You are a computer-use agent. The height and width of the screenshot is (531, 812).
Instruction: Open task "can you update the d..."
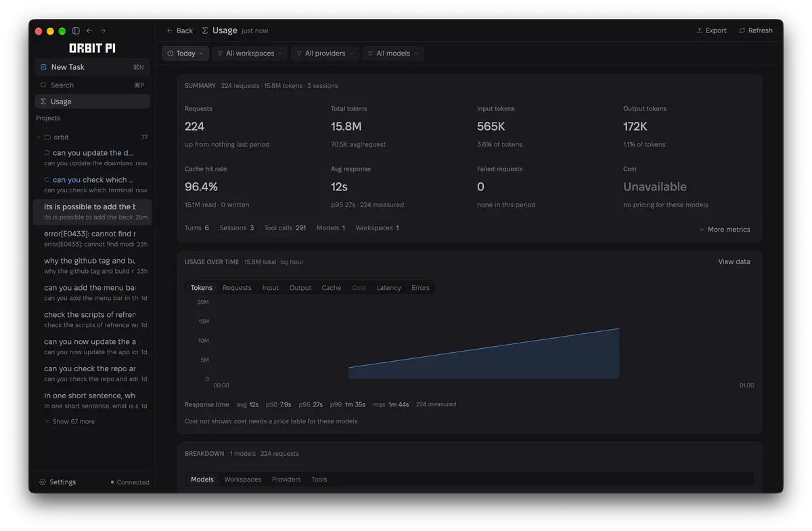point(93,158)
